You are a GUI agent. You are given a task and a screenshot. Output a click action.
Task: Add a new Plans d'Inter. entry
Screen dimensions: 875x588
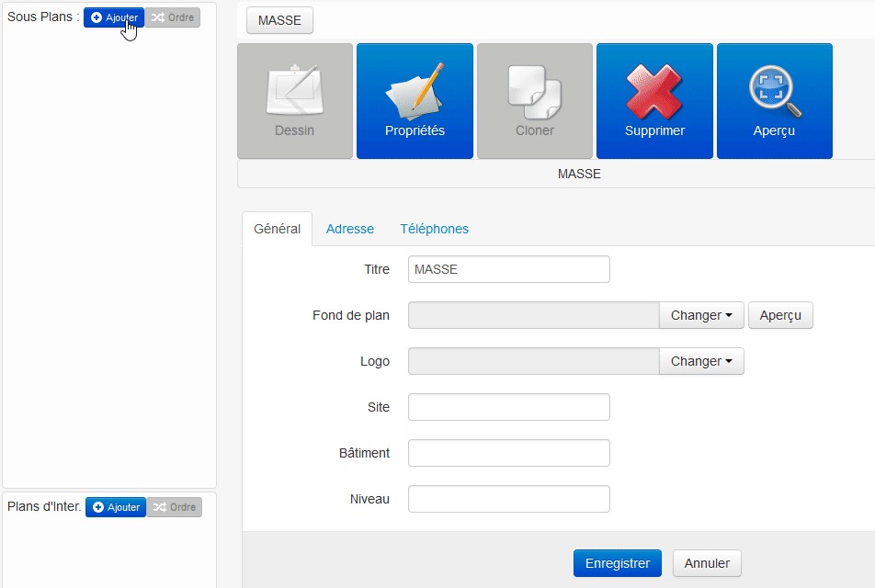point(116,507)
